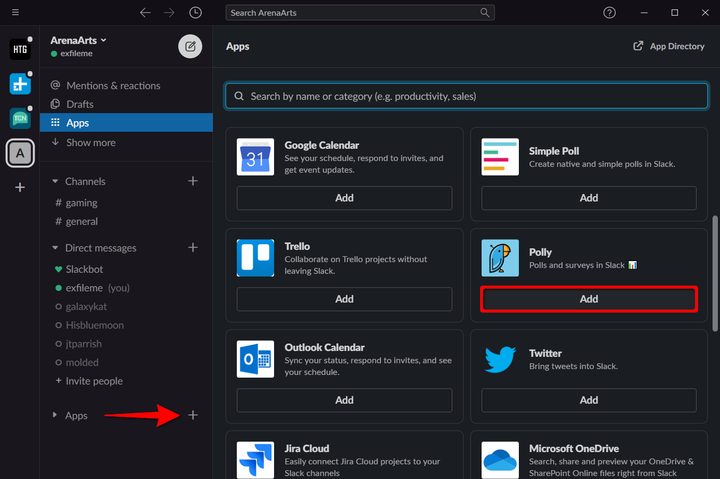Open the hamburger menu icon
The width and height of the screenshot is (720, 479).
tap(15, 12)
